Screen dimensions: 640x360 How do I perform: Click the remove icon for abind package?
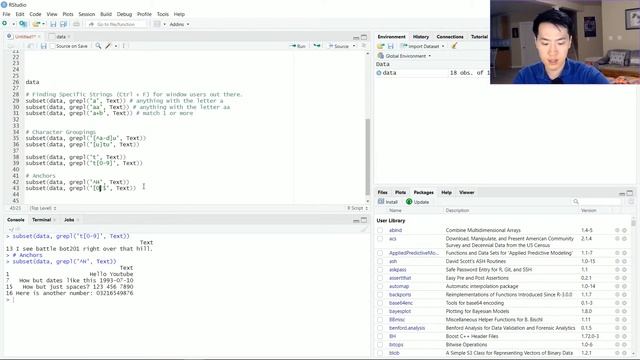pyautogui.click(x=624, y=231)
